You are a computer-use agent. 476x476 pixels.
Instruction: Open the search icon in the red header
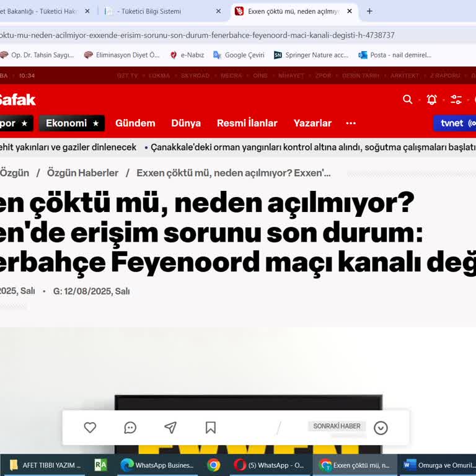click(407, 99)
